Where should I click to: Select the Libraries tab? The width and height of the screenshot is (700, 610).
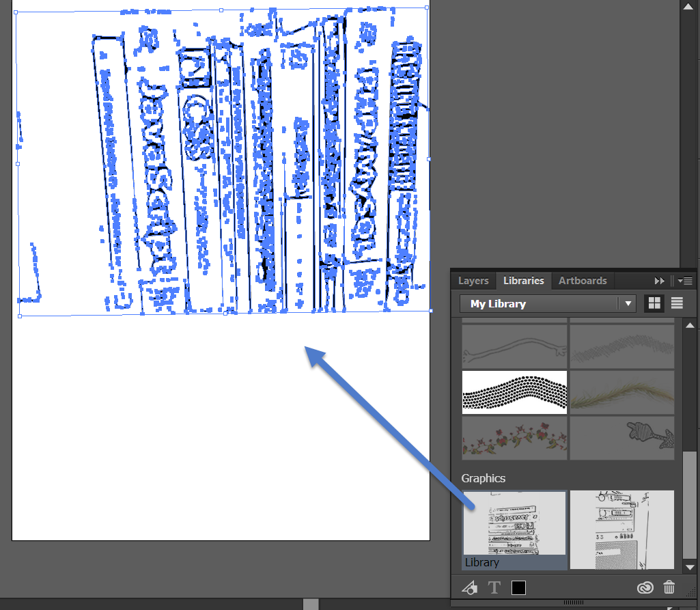523,281
